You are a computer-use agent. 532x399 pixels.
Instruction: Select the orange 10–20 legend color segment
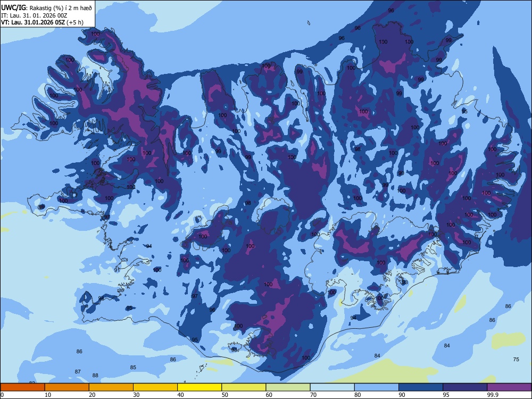point(67,387)
